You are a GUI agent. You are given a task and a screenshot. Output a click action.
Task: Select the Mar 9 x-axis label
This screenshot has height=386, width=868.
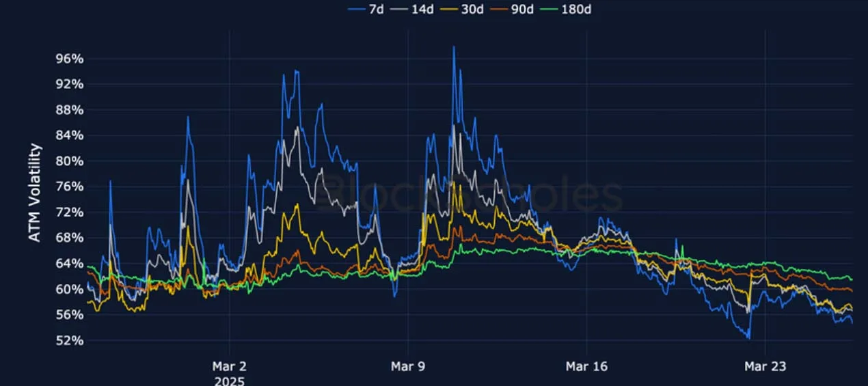pyautogui.click(x=408, y=366)
